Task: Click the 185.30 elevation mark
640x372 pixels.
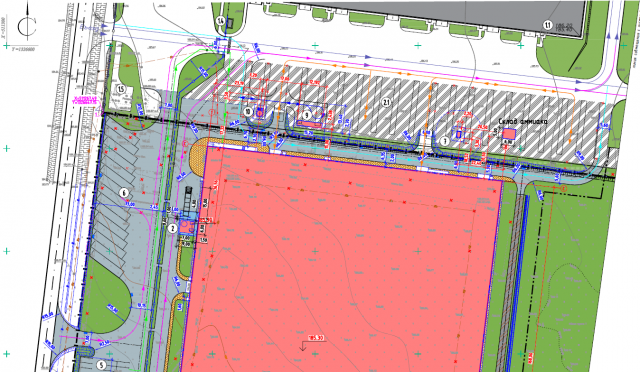Action: [x=316, y=338]
